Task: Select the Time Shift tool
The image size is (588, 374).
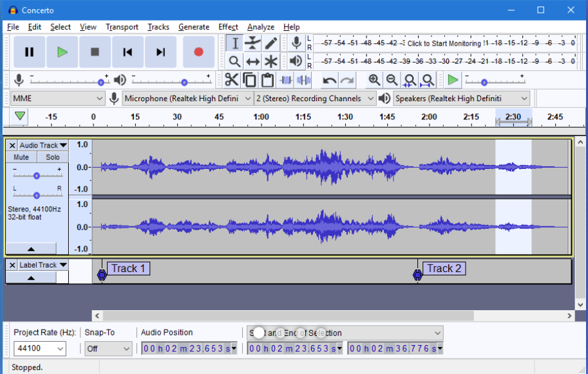Action: [x=252, y=61]
